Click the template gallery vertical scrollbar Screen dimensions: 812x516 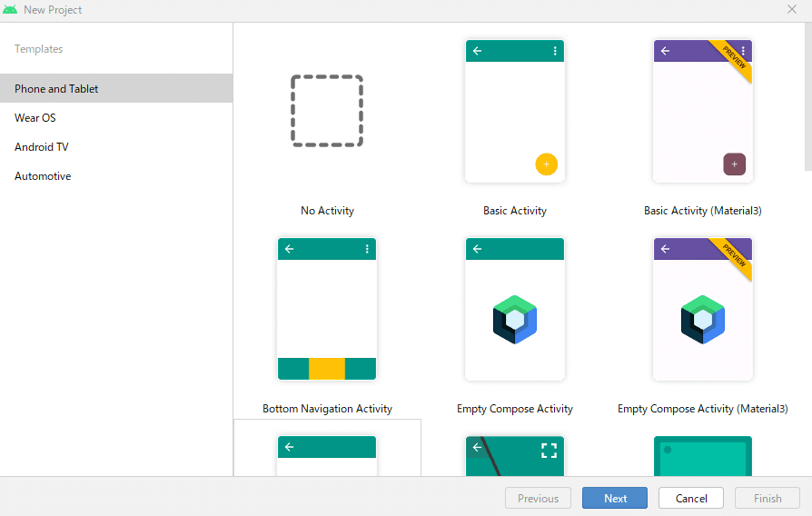(x=807, y=96)
